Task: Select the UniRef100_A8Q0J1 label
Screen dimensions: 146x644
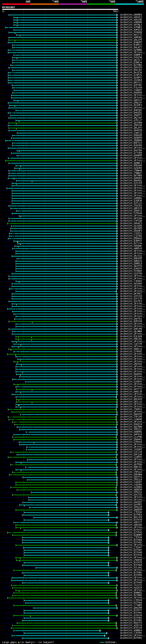Action: pos(131,349)
